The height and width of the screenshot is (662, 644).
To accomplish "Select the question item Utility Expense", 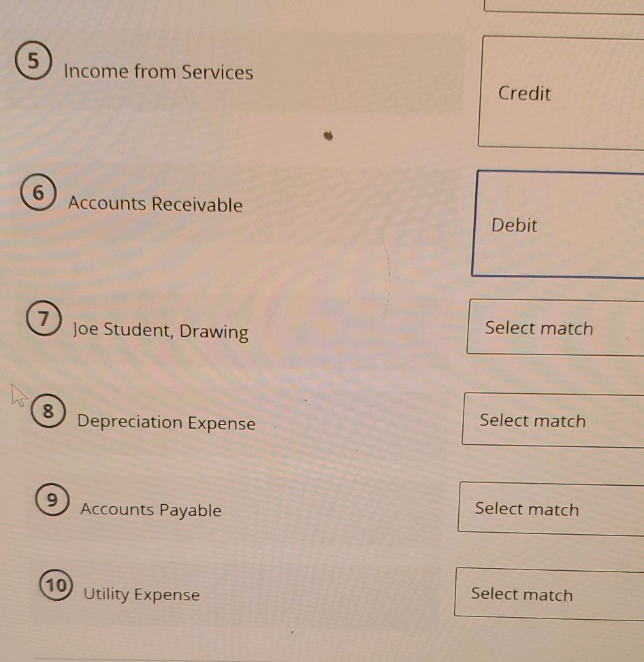I will [140, 594].
